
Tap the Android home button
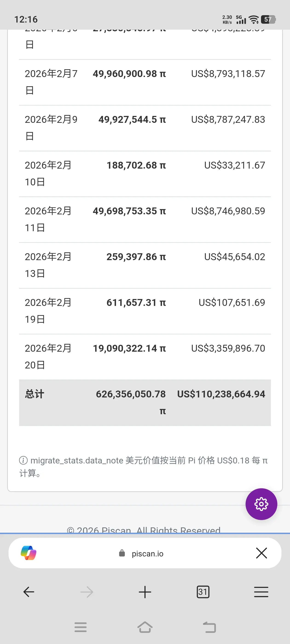(145, 627)
